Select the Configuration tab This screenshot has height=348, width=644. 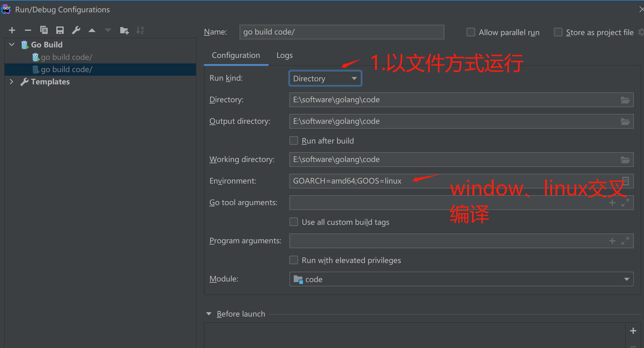236,55
